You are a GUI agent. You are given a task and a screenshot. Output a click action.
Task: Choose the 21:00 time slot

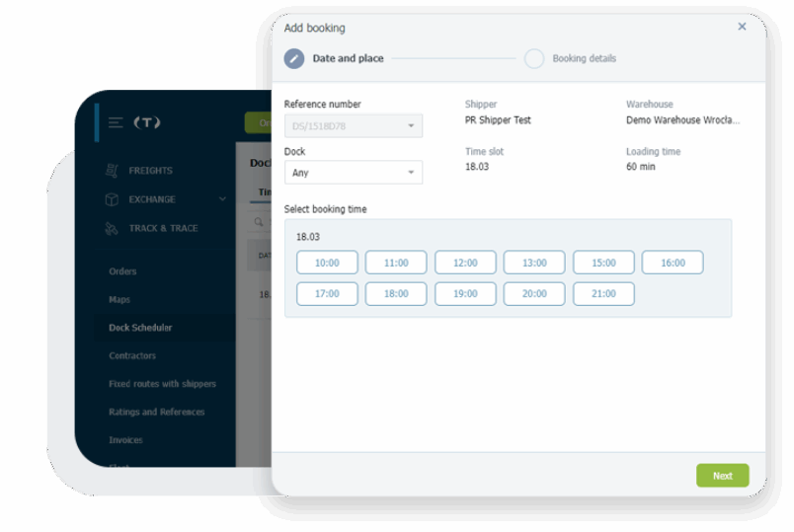pyautogui.click(x=603, y=294)
